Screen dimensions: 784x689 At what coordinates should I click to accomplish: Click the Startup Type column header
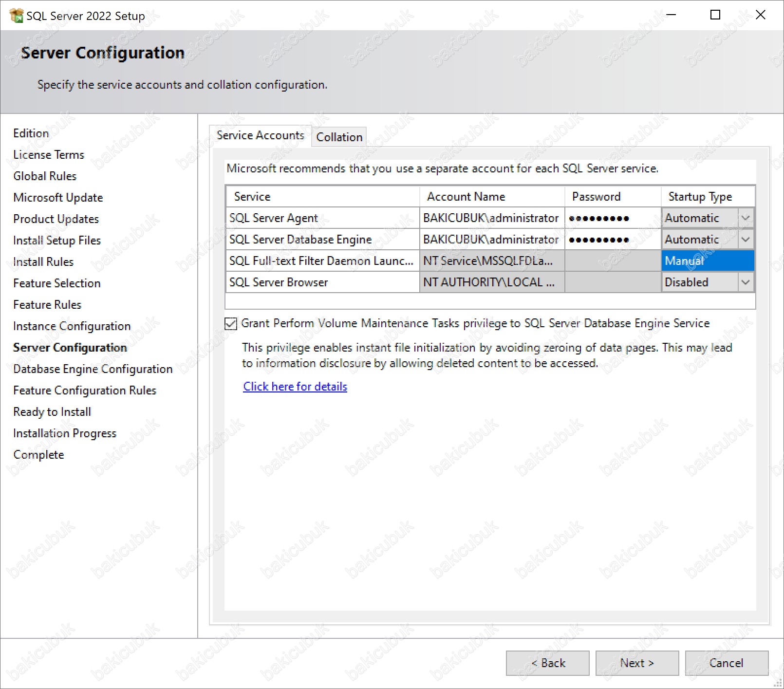(708, 197)
